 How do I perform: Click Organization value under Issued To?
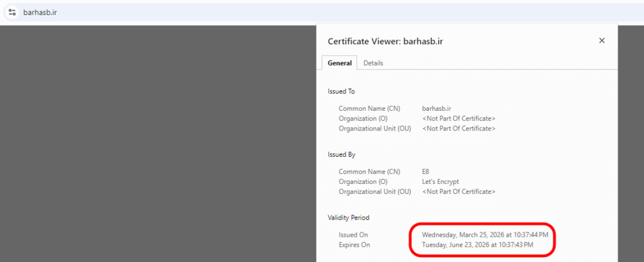coord(458,118)
